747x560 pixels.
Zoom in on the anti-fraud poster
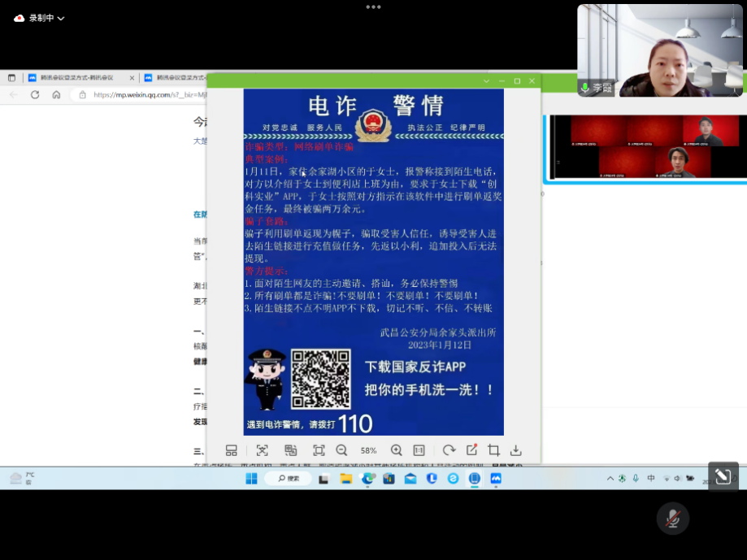point(396,450)
